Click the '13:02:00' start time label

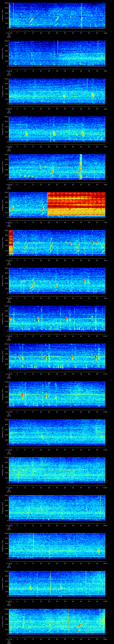pos(9,71)
